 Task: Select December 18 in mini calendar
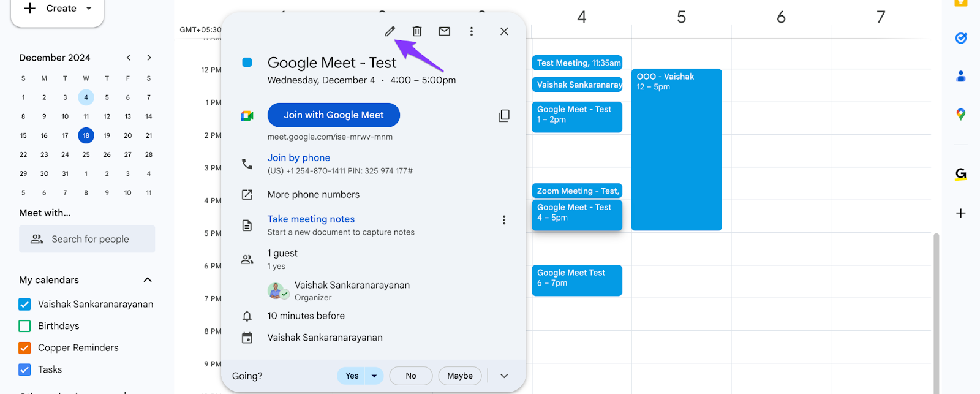click(86, 135)
